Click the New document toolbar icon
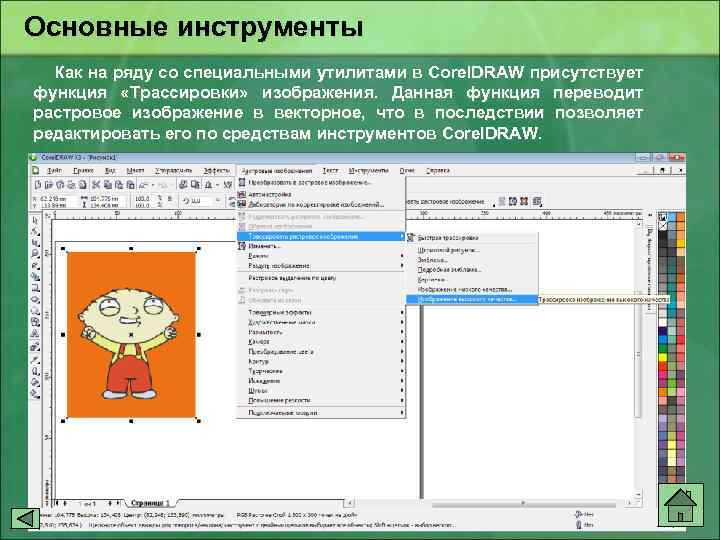 pos(38,185)
